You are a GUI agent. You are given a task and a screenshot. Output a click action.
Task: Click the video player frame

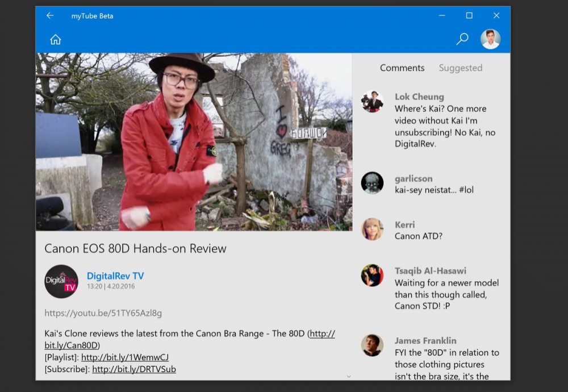[194, 142]
